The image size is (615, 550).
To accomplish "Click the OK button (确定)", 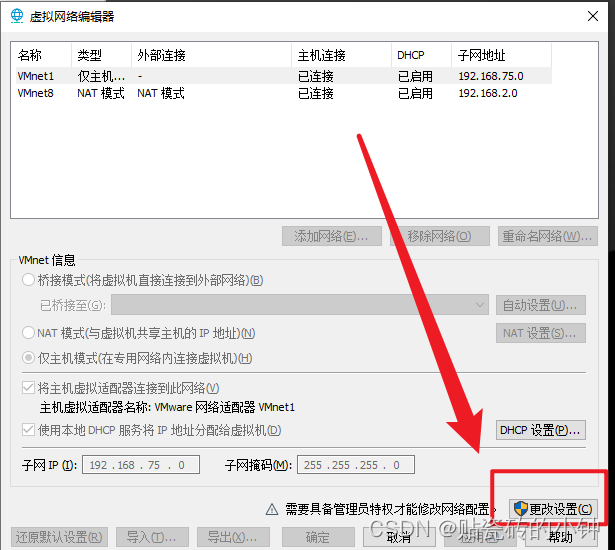I will (318, 537).
